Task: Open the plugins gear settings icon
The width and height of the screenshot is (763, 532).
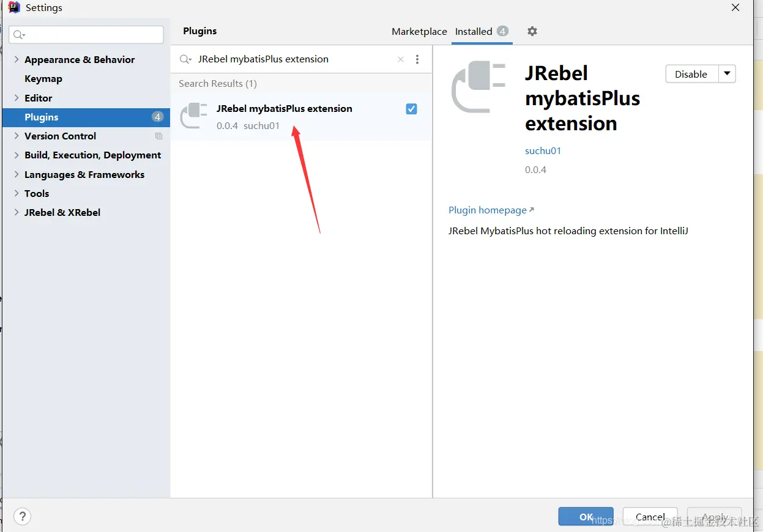Action: pos(532,31)
